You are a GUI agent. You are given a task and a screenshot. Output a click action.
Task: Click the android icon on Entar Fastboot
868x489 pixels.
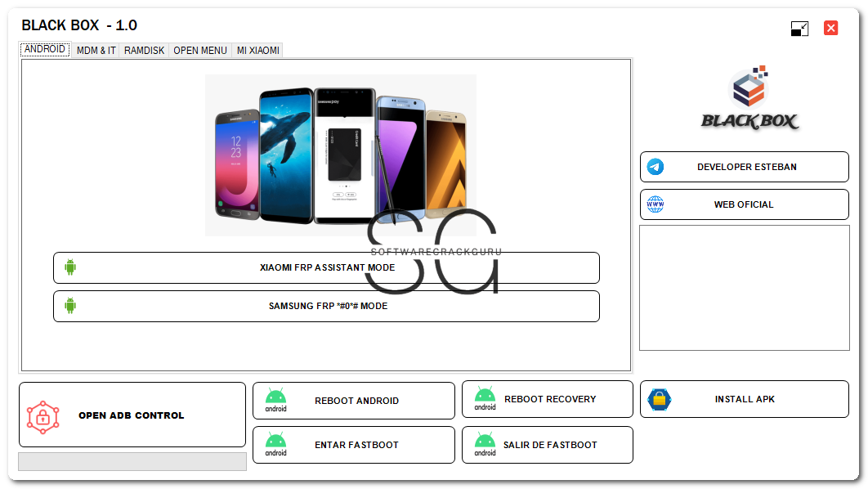275,445
